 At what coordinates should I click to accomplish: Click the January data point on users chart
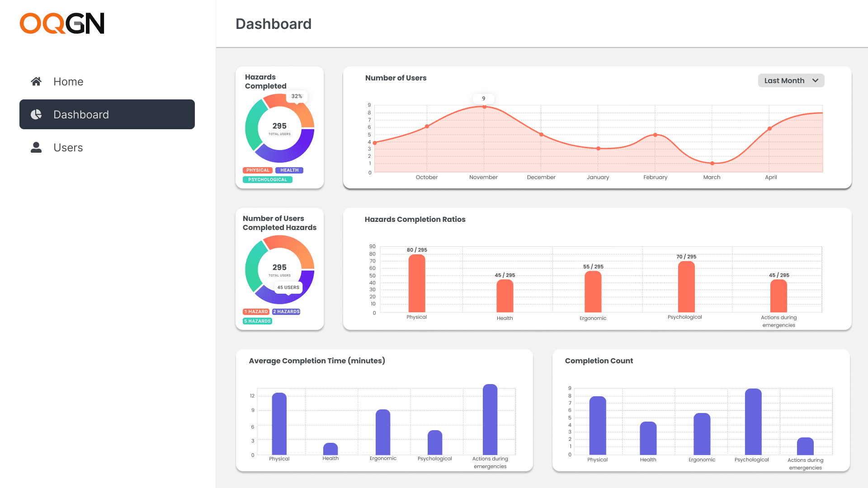598,149
